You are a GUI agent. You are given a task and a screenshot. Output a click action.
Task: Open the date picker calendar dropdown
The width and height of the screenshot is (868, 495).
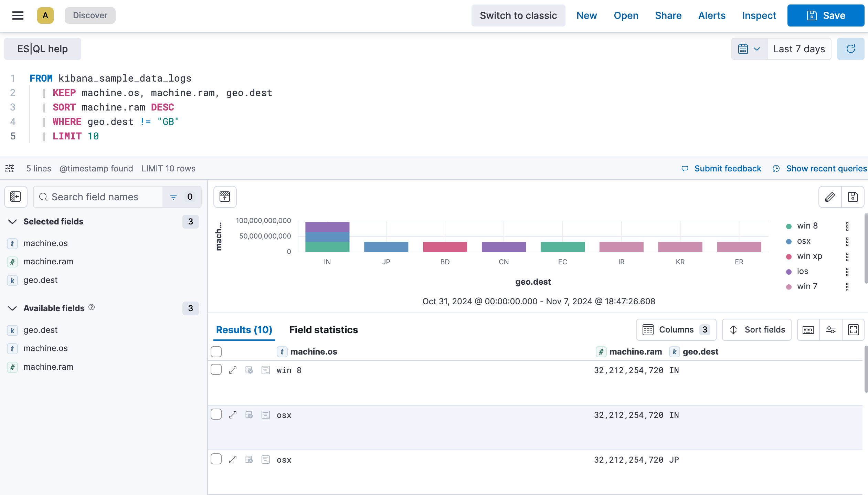pos(749,49)
